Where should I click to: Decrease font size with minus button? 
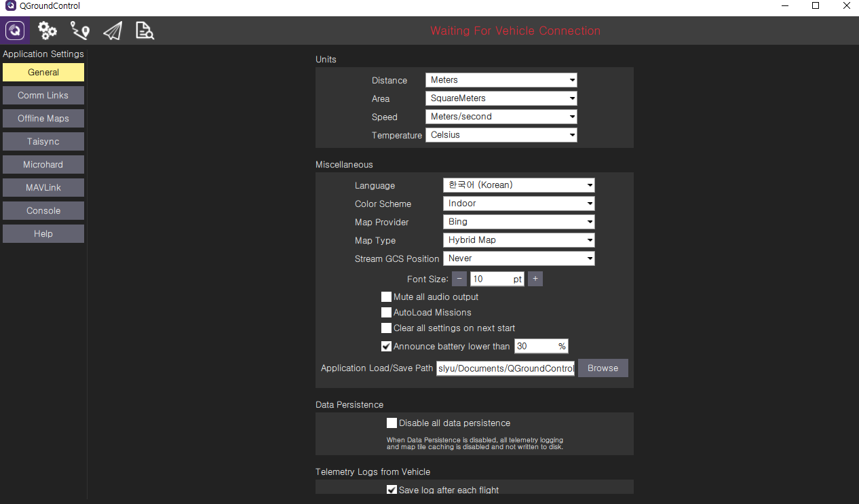459,279
